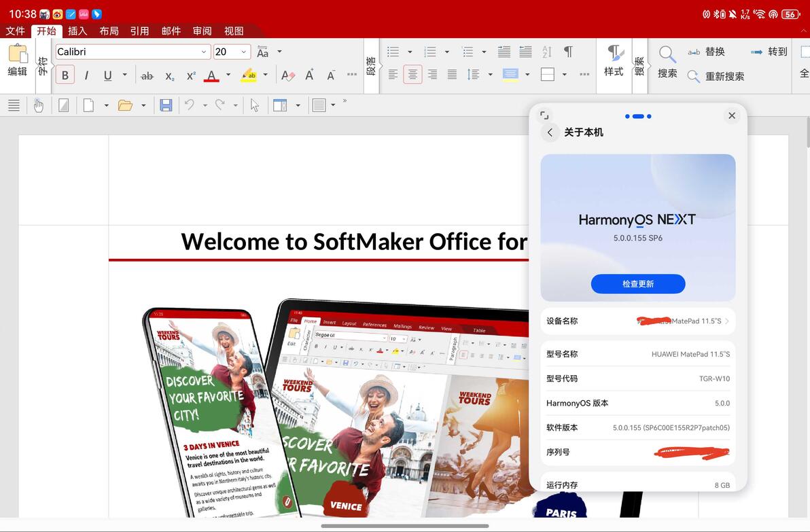Align paragraph to the right

[x=432, y=74]
